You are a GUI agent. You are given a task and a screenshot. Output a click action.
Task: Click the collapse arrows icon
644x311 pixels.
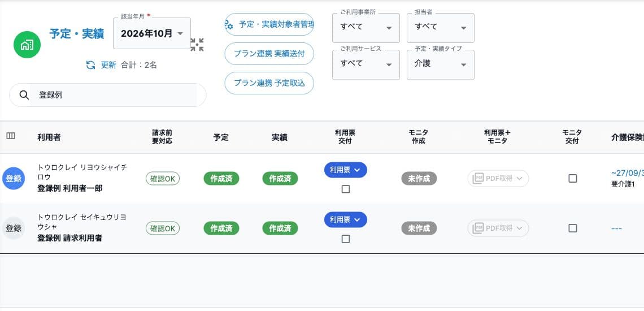pos(197,45)
